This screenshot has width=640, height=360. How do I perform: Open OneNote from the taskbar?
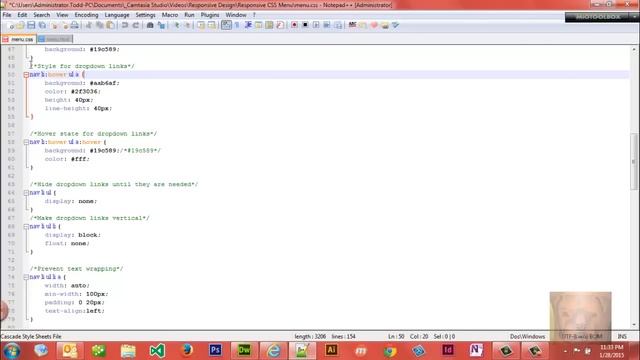476,350
